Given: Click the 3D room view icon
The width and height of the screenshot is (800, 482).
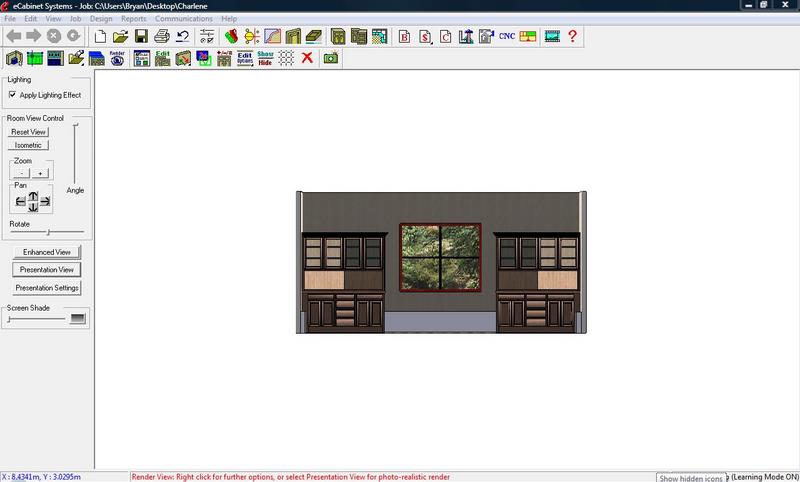Looking at the screenshot, I should tap(14, 58).
